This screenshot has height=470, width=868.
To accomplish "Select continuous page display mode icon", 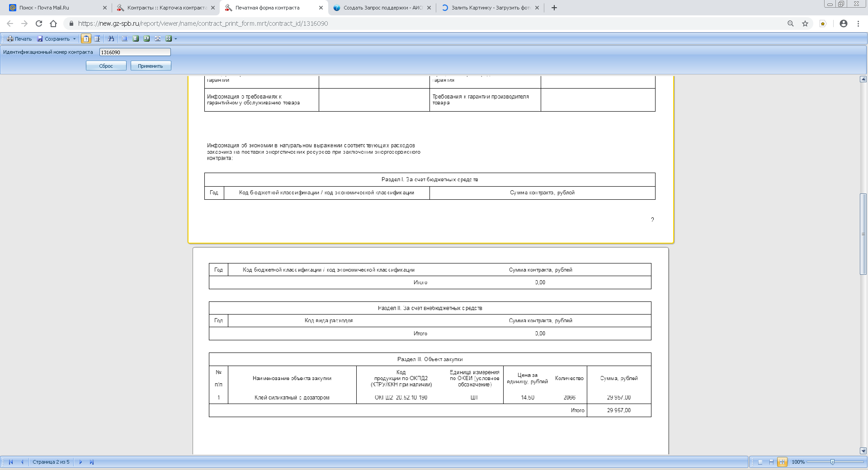I will 771,462.
